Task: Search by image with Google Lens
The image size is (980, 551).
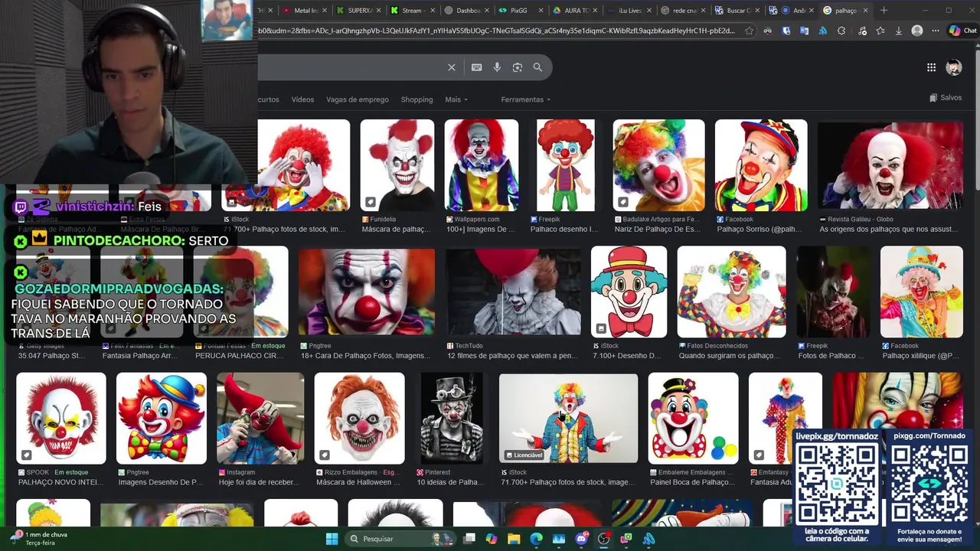Action: [518, 67]
